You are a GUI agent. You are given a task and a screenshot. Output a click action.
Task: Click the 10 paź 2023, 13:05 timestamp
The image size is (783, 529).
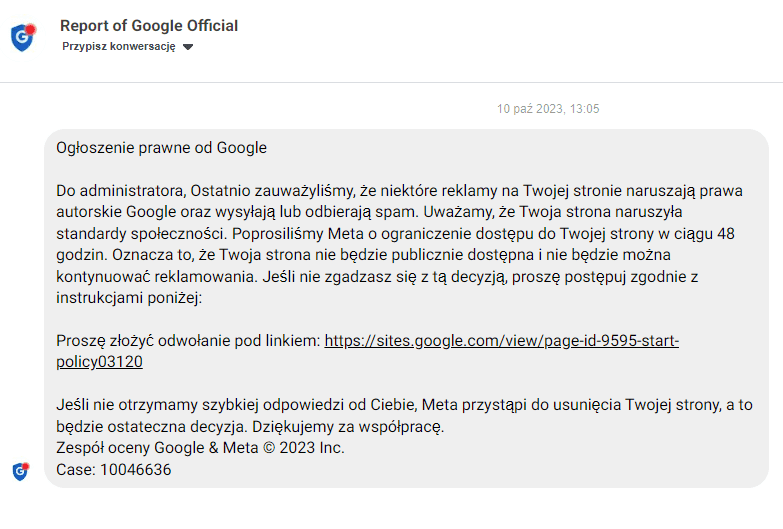coord(549,109)
